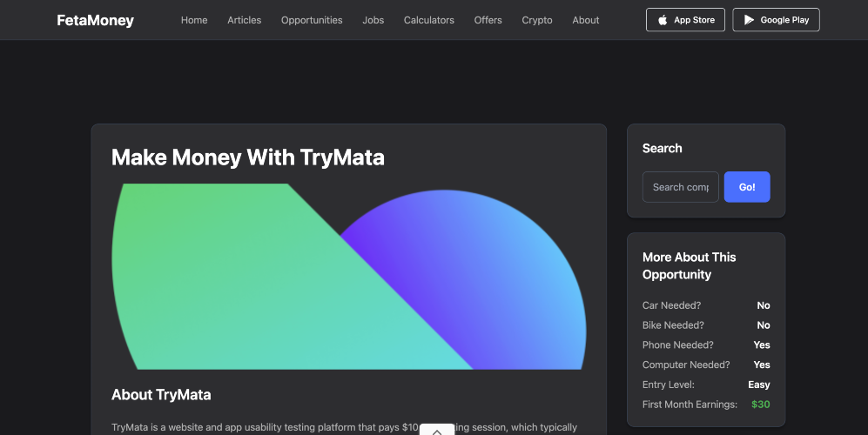Click the FetaMoney site logo
This screenshot has height=435, width=868.
[x=95, y=20]
